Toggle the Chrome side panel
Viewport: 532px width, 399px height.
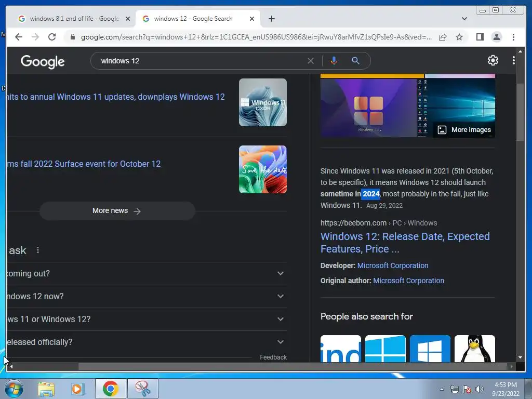(480, 37)
